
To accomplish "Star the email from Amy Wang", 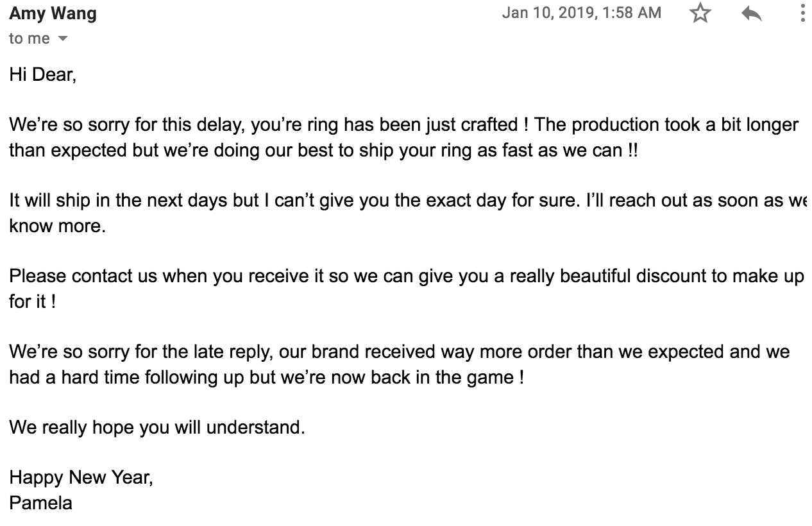I will tap(700, 13).
